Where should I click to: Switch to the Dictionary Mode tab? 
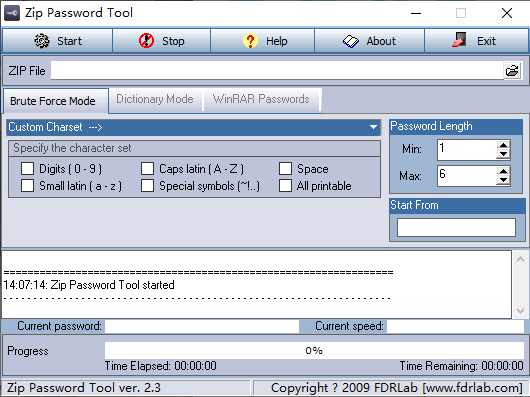pos(155,99)
